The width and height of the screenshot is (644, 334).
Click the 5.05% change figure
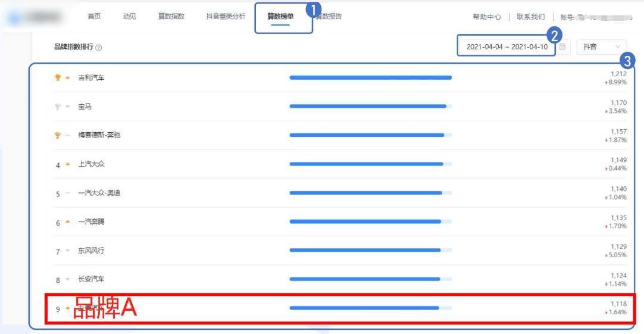[x=617, y=255]
